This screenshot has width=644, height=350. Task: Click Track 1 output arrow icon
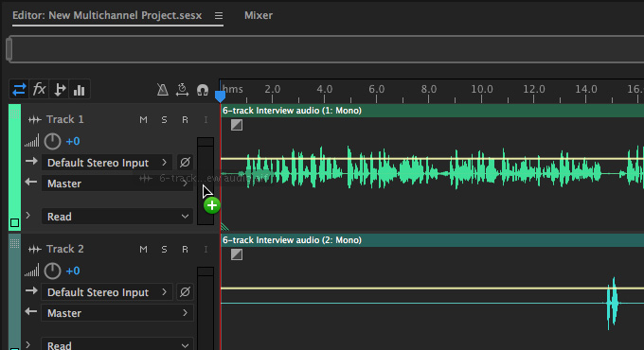(x=31, y=182)
